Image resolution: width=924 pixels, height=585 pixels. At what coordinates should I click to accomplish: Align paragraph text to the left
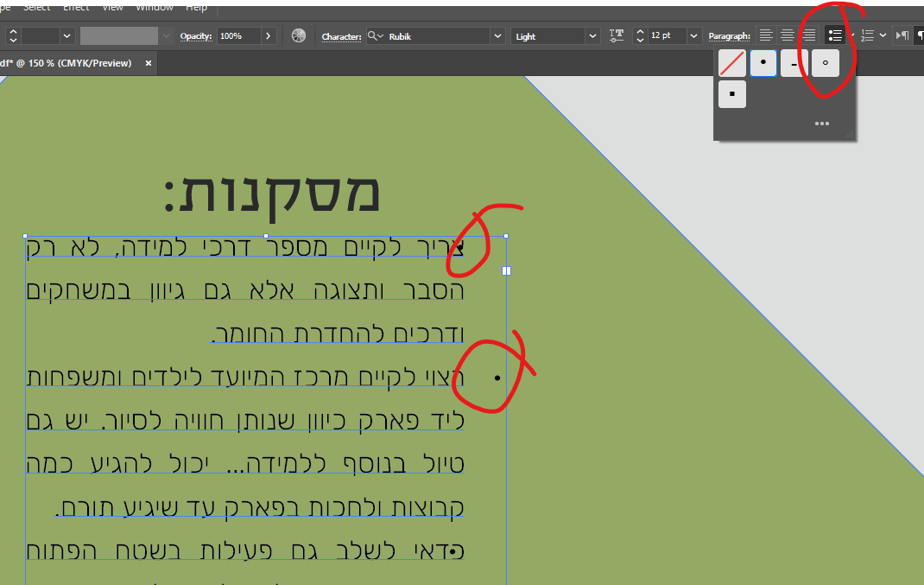[x=765, y=35]
